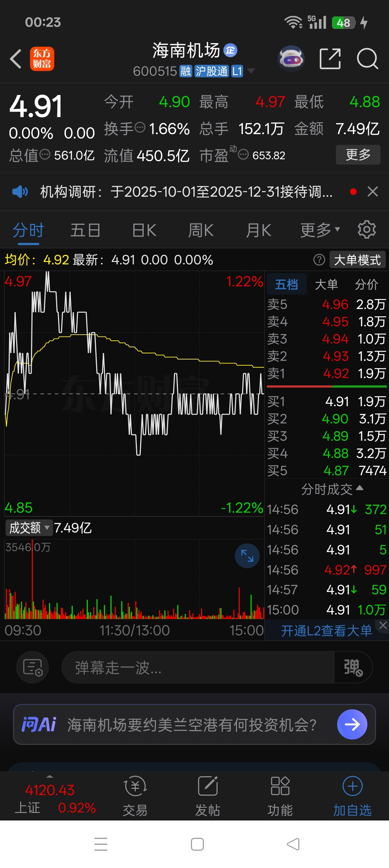
Task: Open 更多 quote details button
Action: [358, 155]
